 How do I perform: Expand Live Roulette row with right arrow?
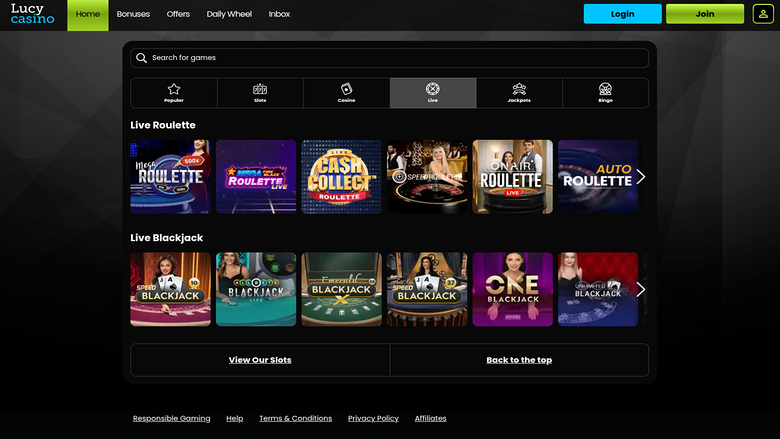(641, 177)
